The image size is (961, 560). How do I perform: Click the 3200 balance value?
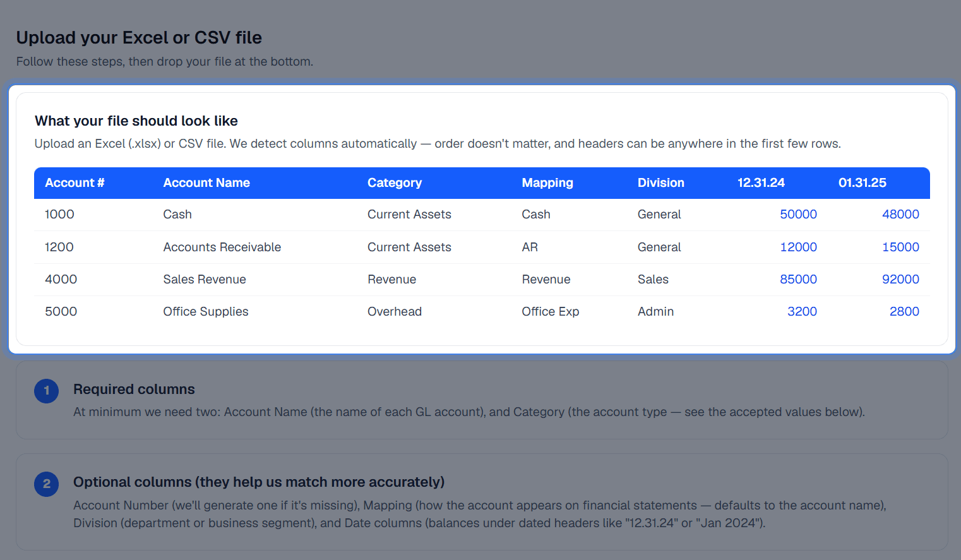point(802,312)
